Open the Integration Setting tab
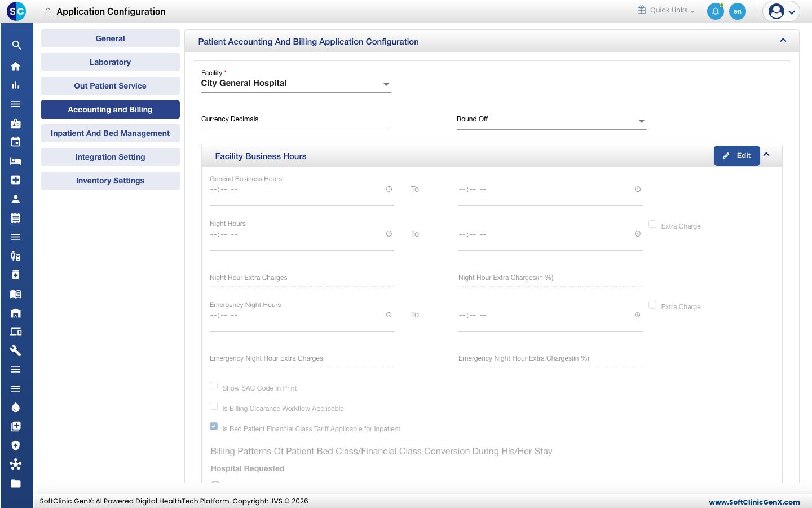 (110, 157)
